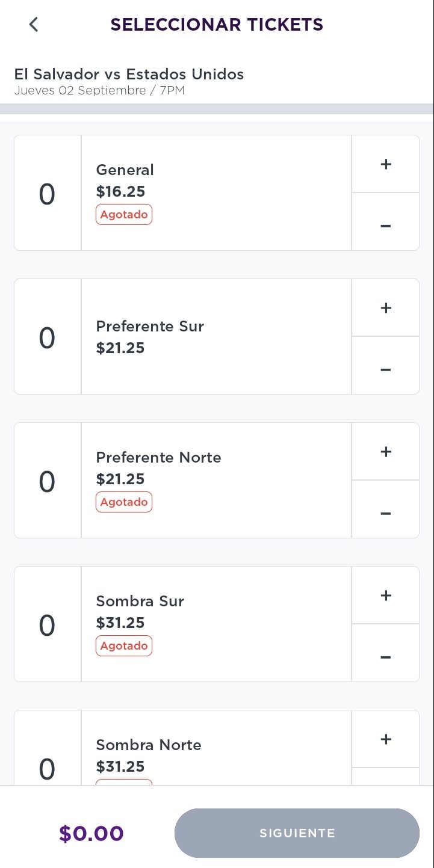
Task: Increase General ticket quantity with plus
Action: 386,164
